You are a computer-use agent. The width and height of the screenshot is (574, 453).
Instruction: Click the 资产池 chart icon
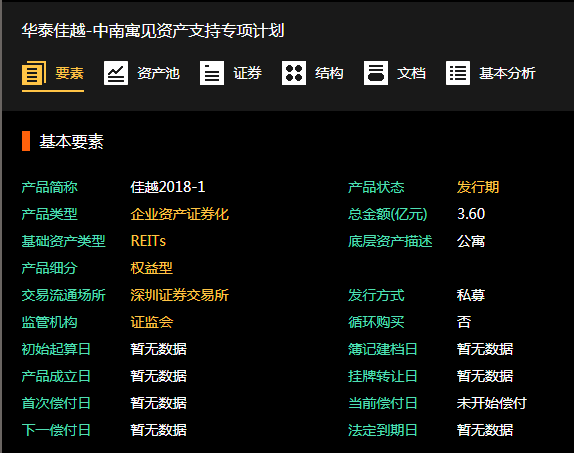pos(116,73)
